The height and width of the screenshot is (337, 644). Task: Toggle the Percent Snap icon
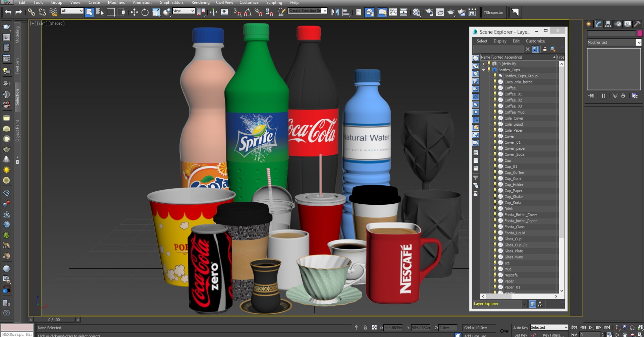tap(258, 12)
